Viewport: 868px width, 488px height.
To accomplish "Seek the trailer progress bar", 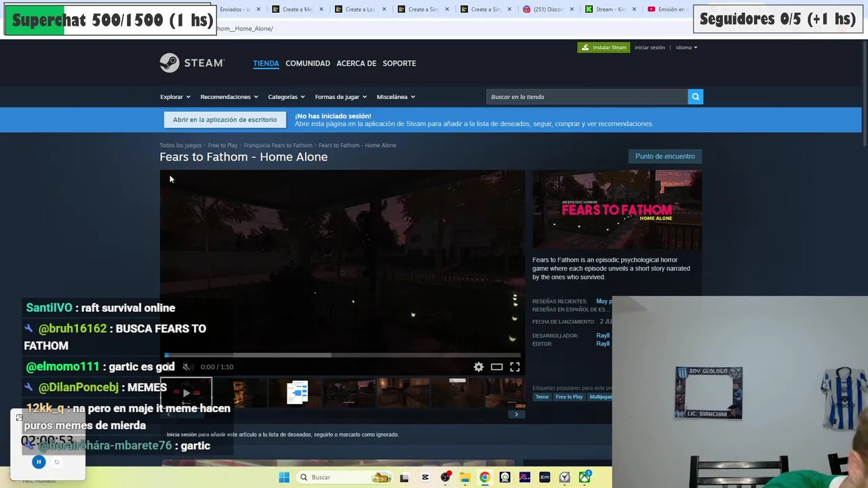I will click(x=342, y=354).
